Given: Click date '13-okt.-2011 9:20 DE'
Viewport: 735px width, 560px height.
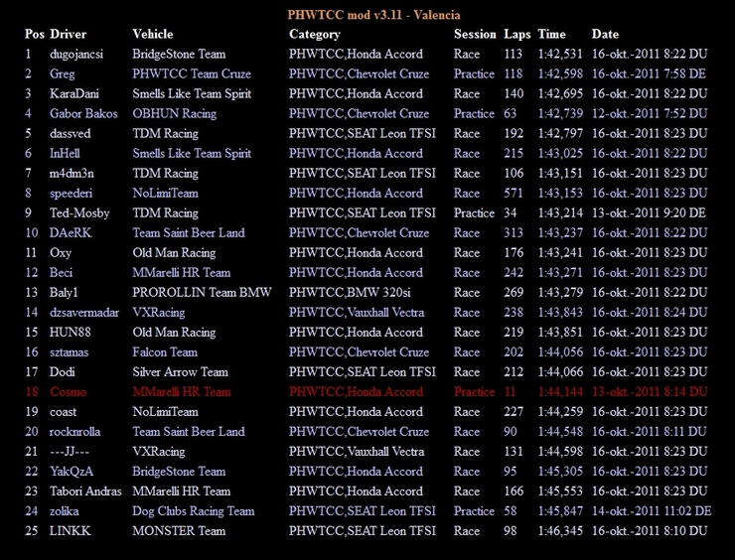Looking at the screenshot, I should [x=649, y=213].
